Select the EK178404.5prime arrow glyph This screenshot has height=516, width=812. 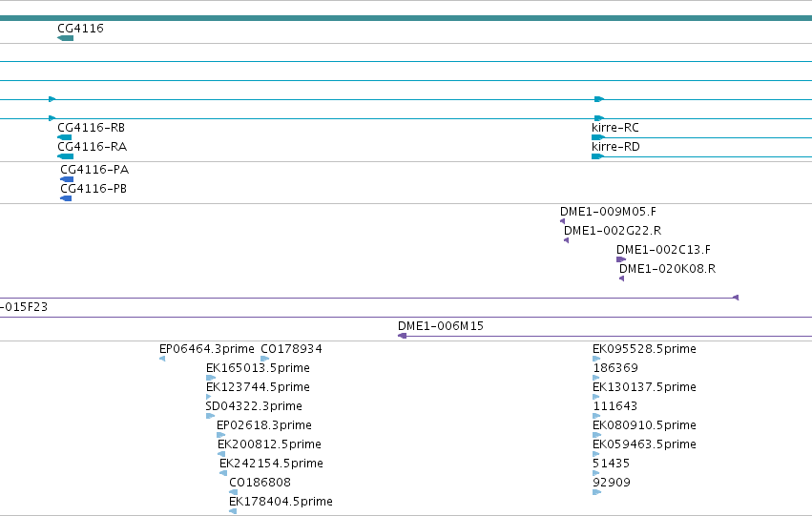pyautogui.click(x=233, y=511)
